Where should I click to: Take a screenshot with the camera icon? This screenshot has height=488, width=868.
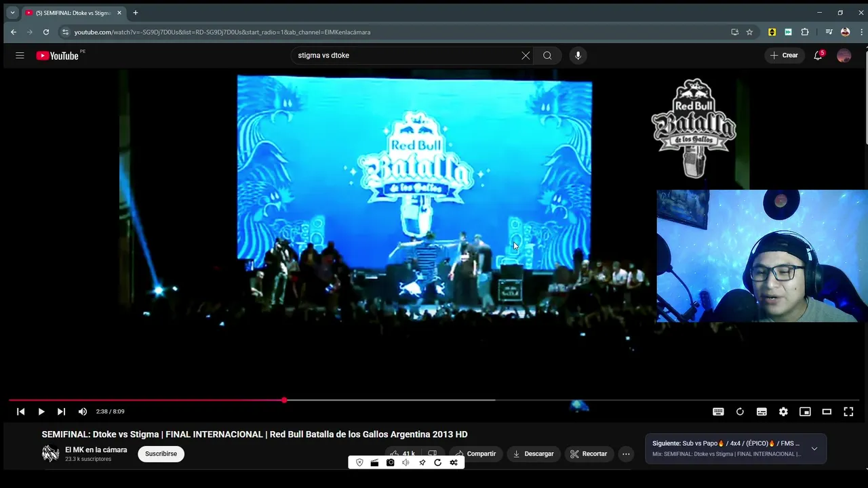tap(391, 463)
